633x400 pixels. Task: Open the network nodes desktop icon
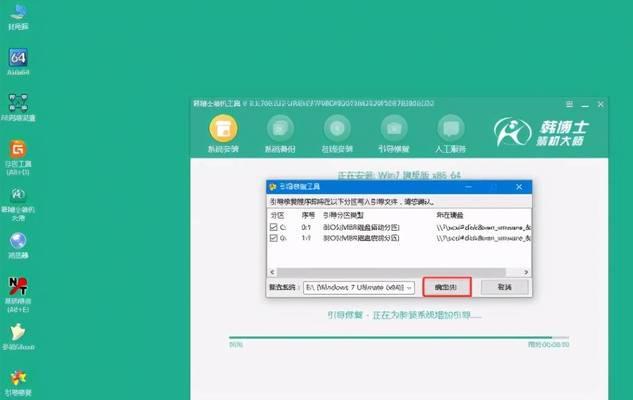click(18, 107)
